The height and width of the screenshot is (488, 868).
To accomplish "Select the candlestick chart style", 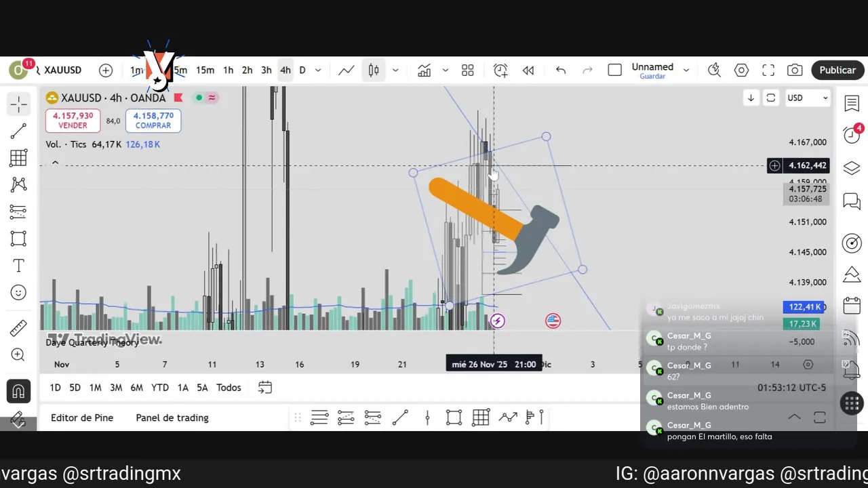I will click(374, 70).
